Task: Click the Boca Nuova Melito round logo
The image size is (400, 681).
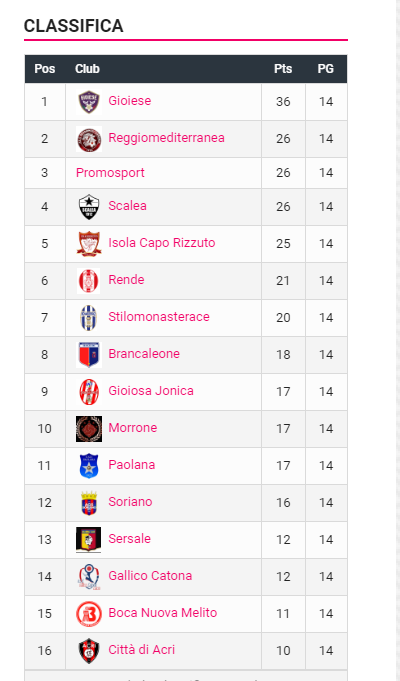Action: click(x=89, y=614)
